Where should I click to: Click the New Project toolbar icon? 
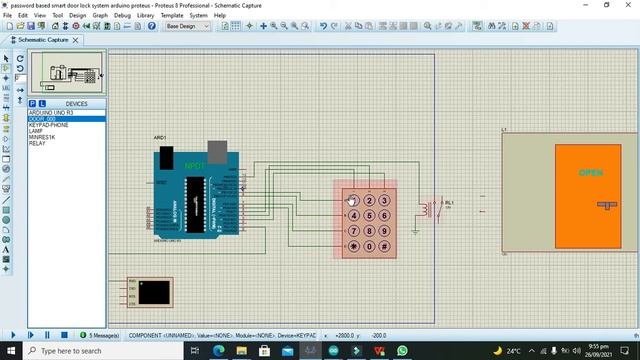[x=10, y=26]
